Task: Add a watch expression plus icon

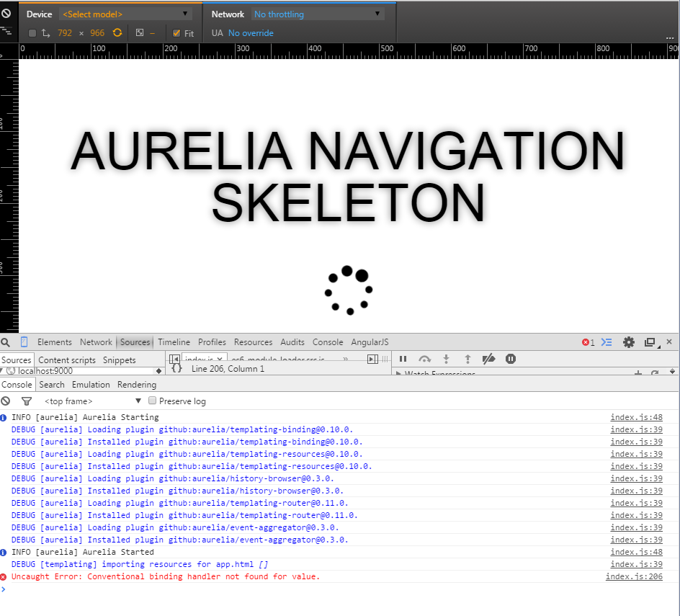Action: pyautogui.click(x=638, y=372)
